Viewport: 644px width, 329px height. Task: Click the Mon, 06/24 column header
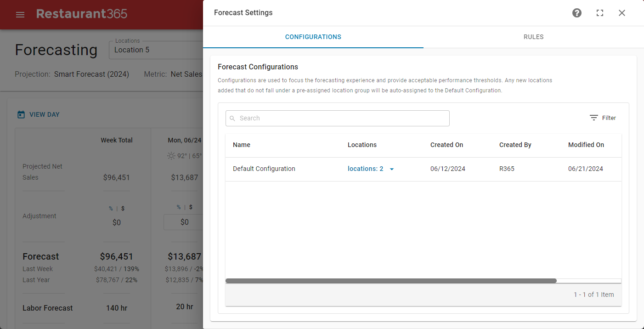(184, 140)
